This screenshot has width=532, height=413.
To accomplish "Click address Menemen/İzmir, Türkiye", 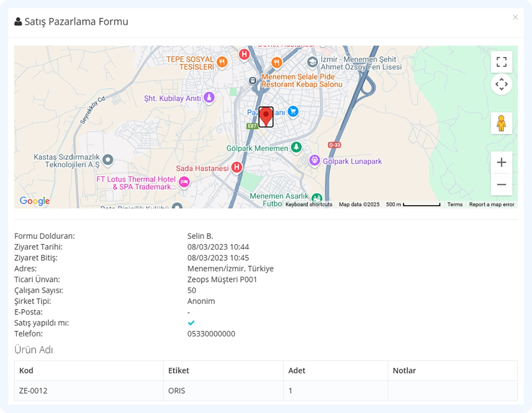I will click(230, 268).
